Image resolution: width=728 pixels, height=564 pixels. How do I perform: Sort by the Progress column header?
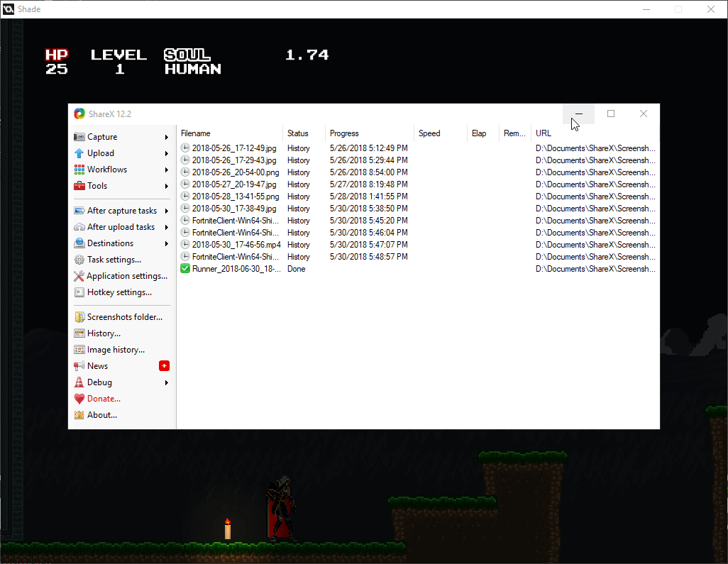click(x=370, y=133)
